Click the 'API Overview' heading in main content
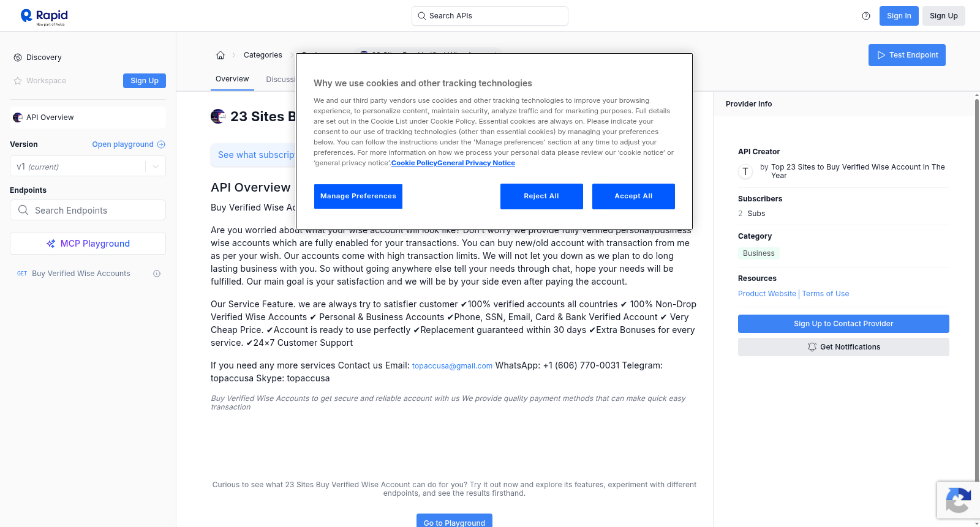 (x=251, y=187)
